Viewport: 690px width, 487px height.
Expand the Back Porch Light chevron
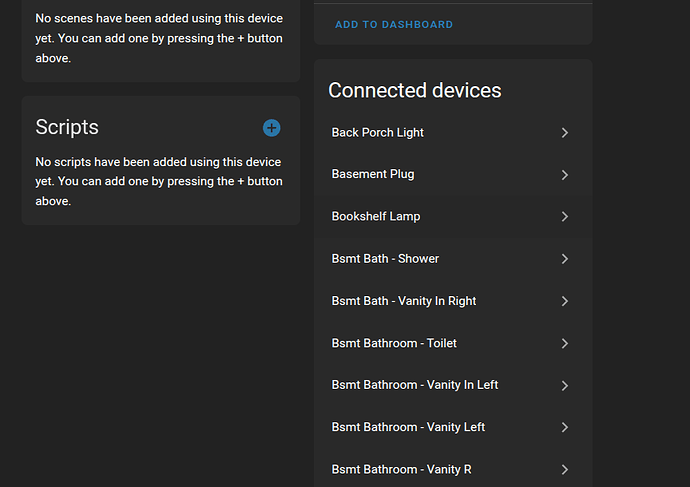coord(565,133)
